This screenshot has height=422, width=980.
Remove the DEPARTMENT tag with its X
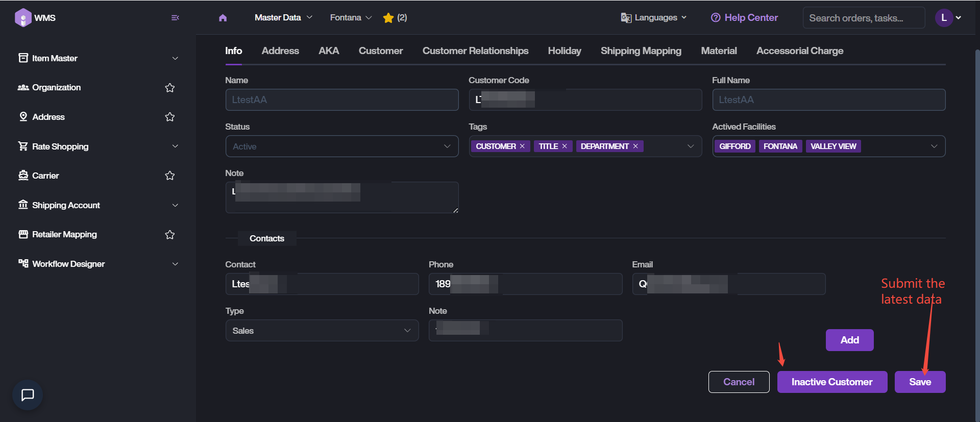tap(635, 146)
